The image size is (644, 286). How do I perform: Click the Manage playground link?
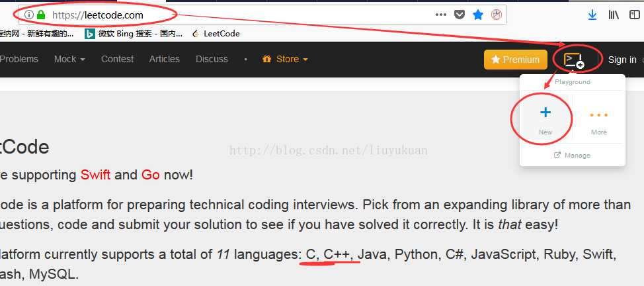(x=573, y=155)
